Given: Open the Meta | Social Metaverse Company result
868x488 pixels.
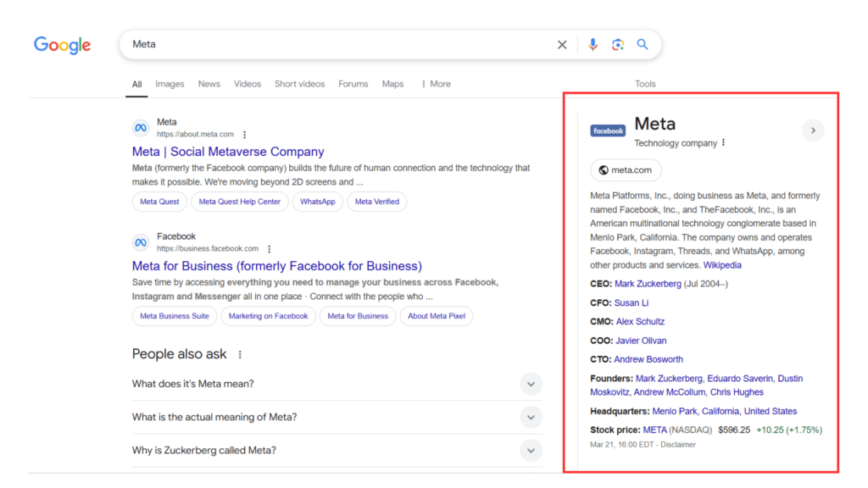Looking at the screenshot, I should pyautogui.click(x=228, y=152).
